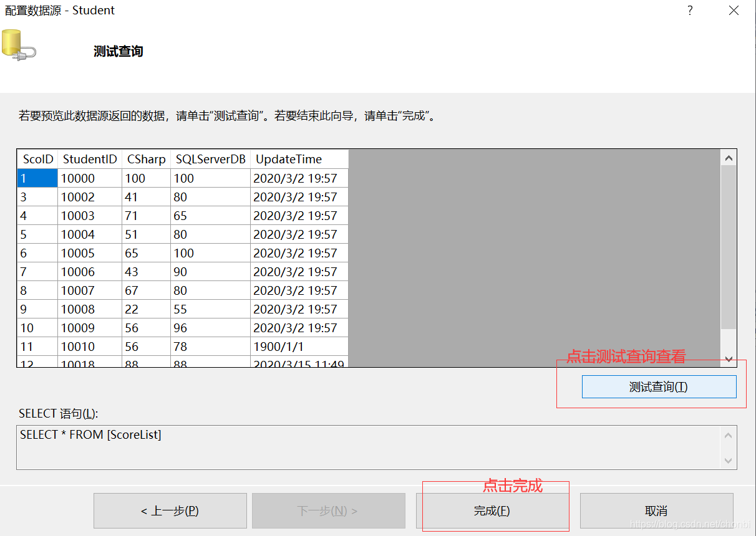This screenshot has height=536, width=756.
Task: Click the help question mark icon
Action: pyautogui.click(x=689, y=11)
